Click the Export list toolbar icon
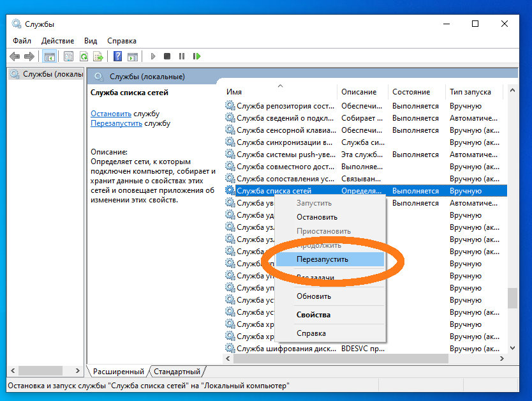This screenshot has height=401, width=532. coord(98,56)
